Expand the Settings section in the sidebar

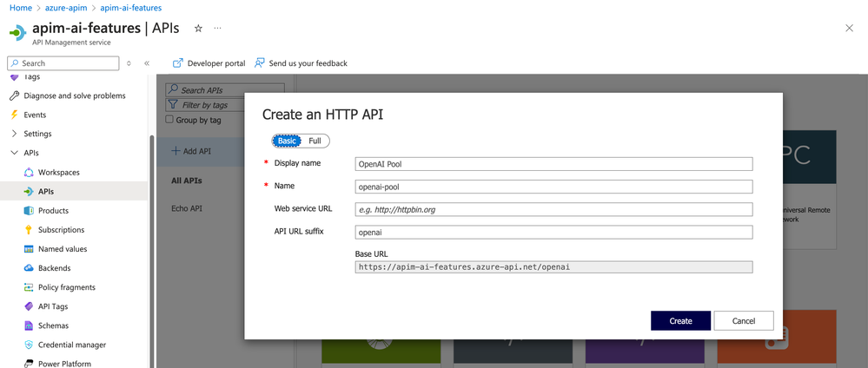15,134
